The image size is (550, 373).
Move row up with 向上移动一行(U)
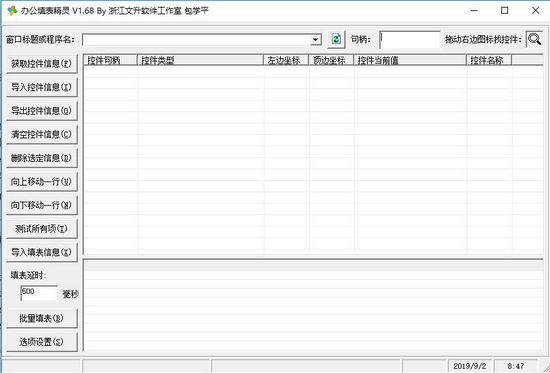click(41, 181)
